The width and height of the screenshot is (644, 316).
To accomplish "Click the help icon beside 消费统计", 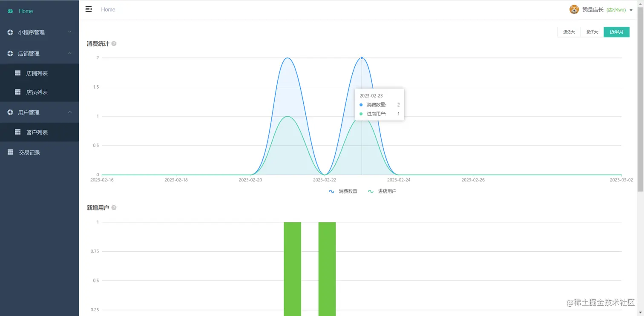I will click(x=114, y=43).
